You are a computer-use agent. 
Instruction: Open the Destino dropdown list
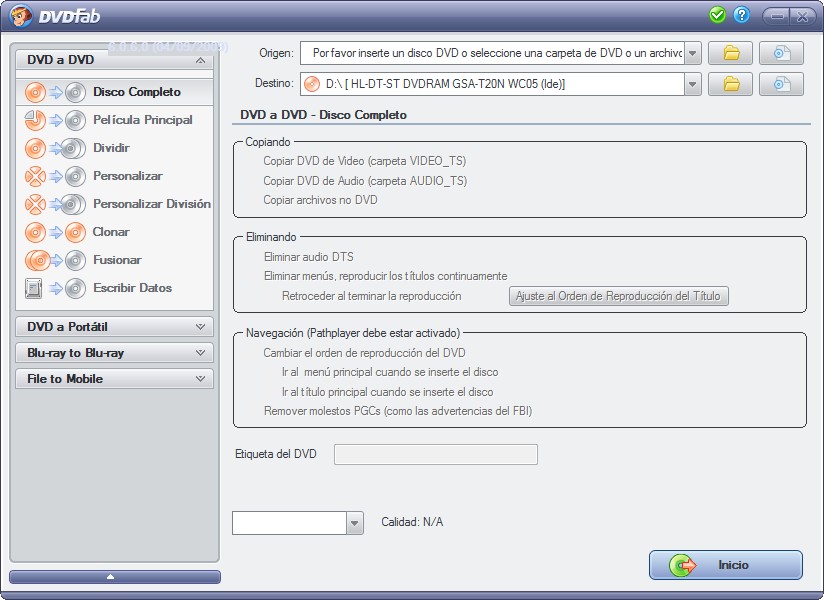(693, 84)
